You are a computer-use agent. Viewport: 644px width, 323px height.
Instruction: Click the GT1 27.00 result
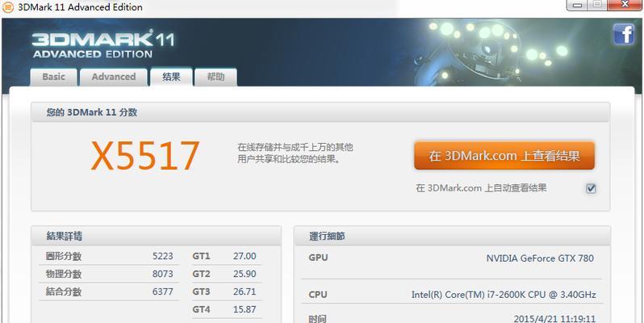(225, 257)
